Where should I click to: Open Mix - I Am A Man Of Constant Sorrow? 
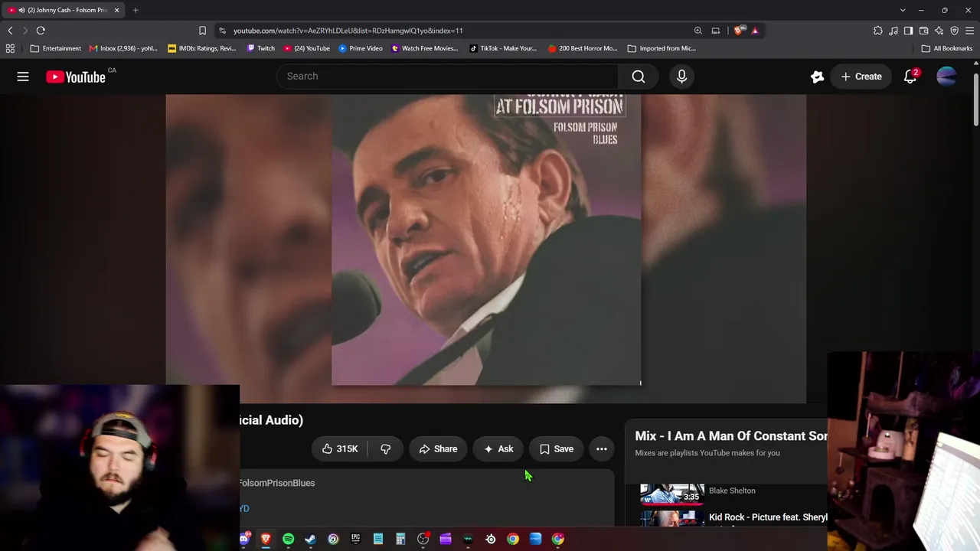click(731, 436)
